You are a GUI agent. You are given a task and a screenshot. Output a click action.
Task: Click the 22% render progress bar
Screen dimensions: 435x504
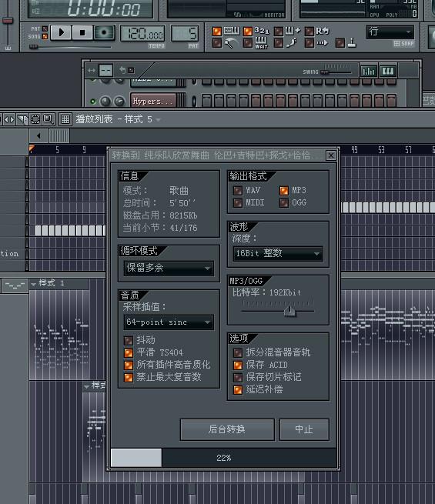pos(224,458)
